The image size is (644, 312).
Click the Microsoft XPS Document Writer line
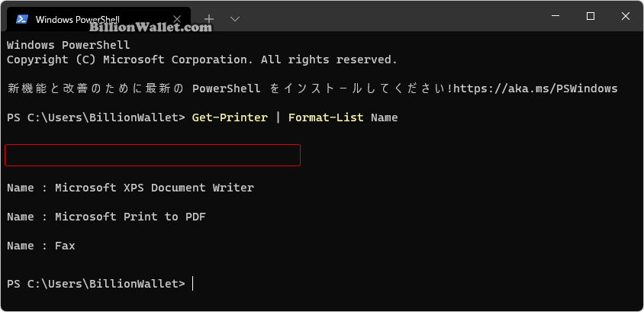click(x=130, y=188)
